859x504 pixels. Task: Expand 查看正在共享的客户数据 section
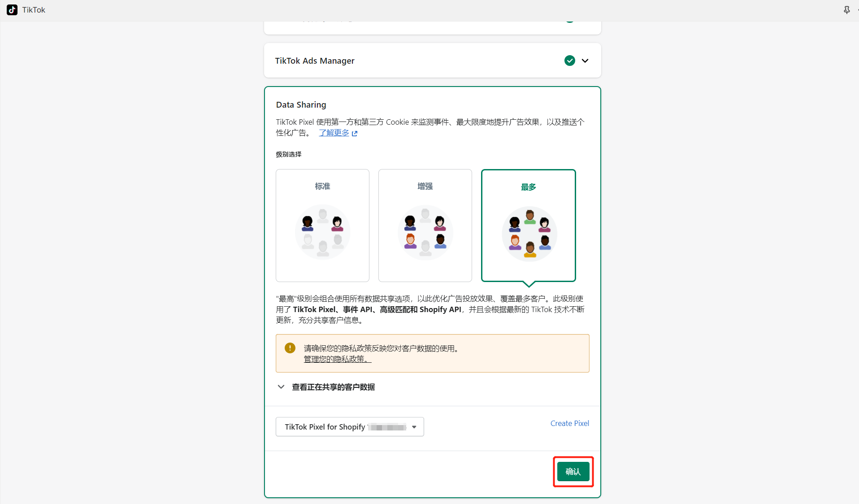(x=326, y=387)
